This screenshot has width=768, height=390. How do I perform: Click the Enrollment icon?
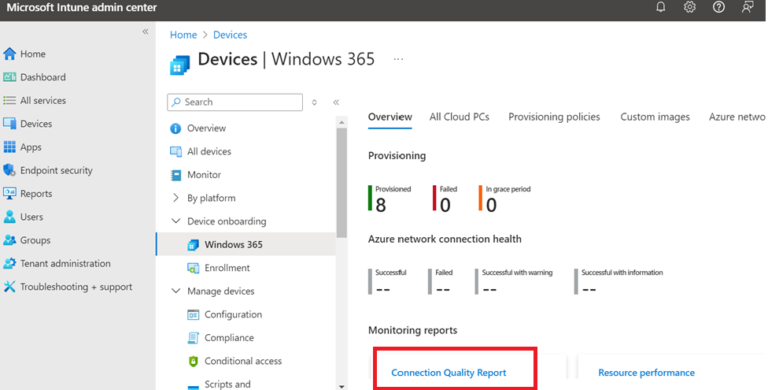point(193,268)
